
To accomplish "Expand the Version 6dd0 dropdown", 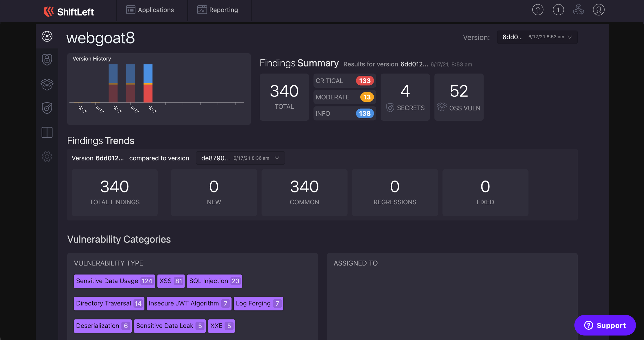I will (537, 37).
